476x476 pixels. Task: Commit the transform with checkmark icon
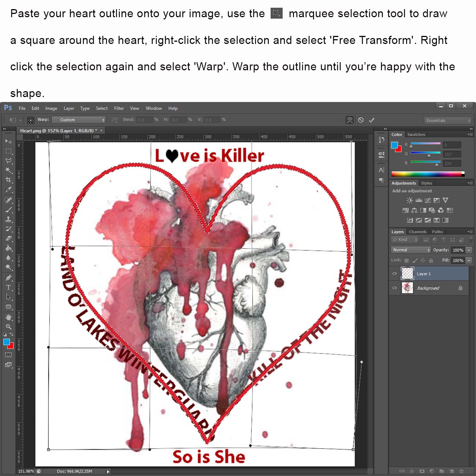pyautogui.click(x=372, y=120)
